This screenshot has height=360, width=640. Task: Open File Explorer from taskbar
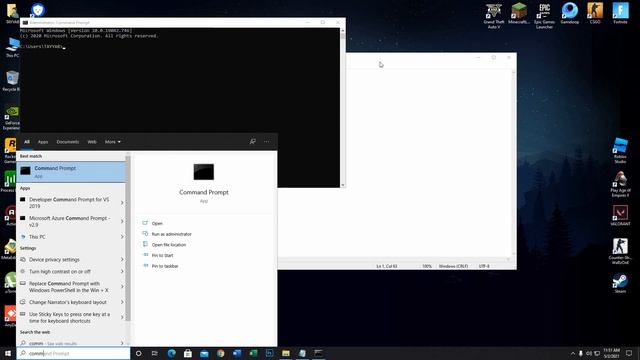click(286, 353)
